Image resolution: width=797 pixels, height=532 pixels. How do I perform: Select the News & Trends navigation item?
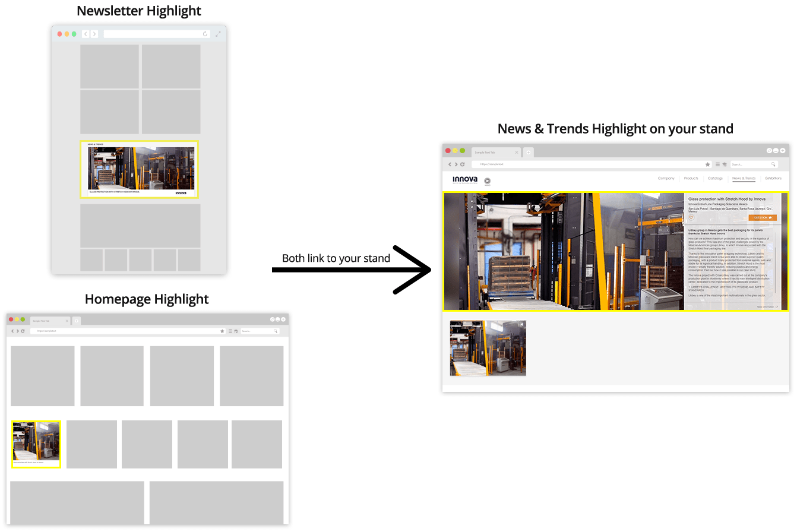click(x=744, y=178)
